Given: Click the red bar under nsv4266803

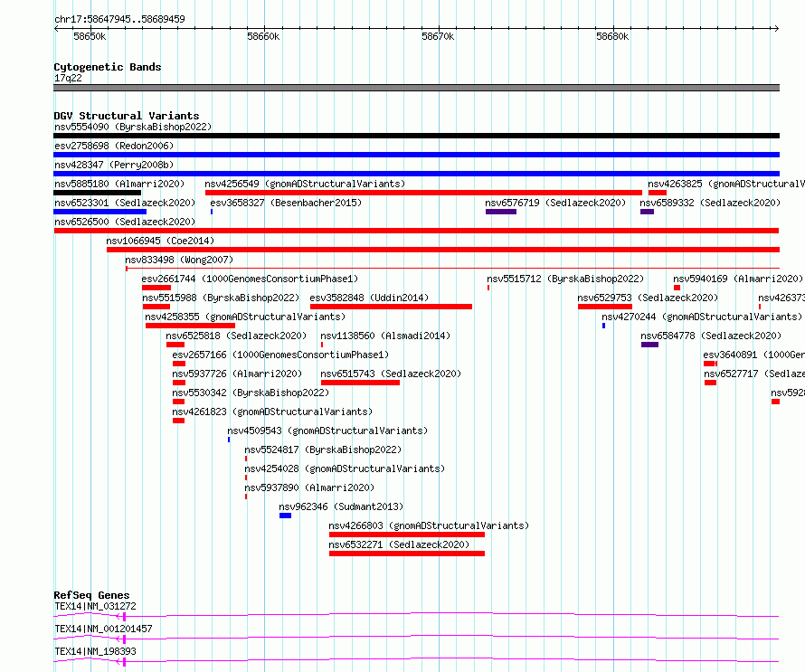Looking at the screenshot, I should (407, 535).
